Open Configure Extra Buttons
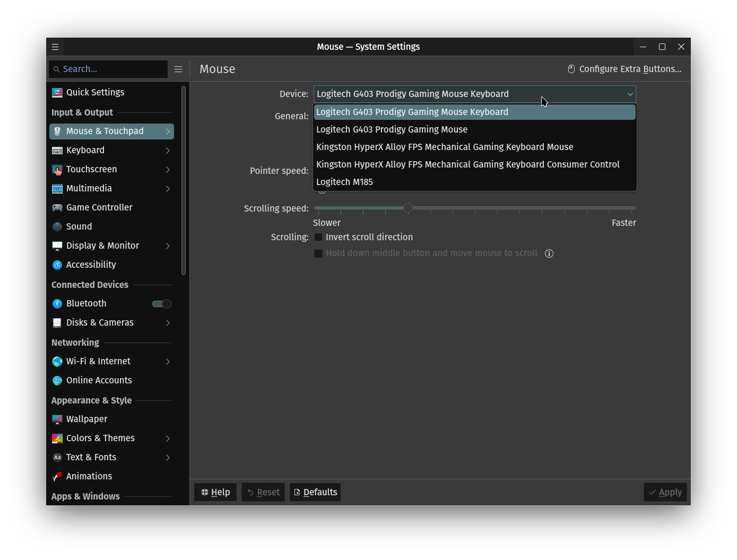Image resolution: width=737 pixels, height=560 pixels. 625,69
